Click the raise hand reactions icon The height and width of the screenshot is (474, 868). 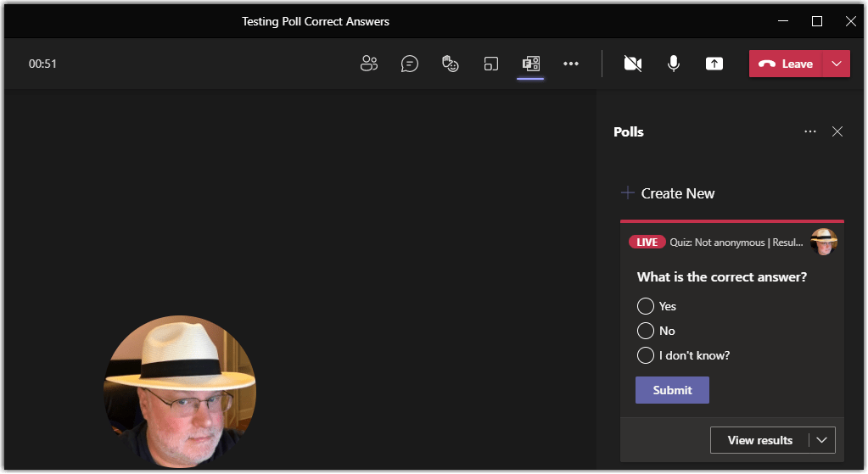450,64
